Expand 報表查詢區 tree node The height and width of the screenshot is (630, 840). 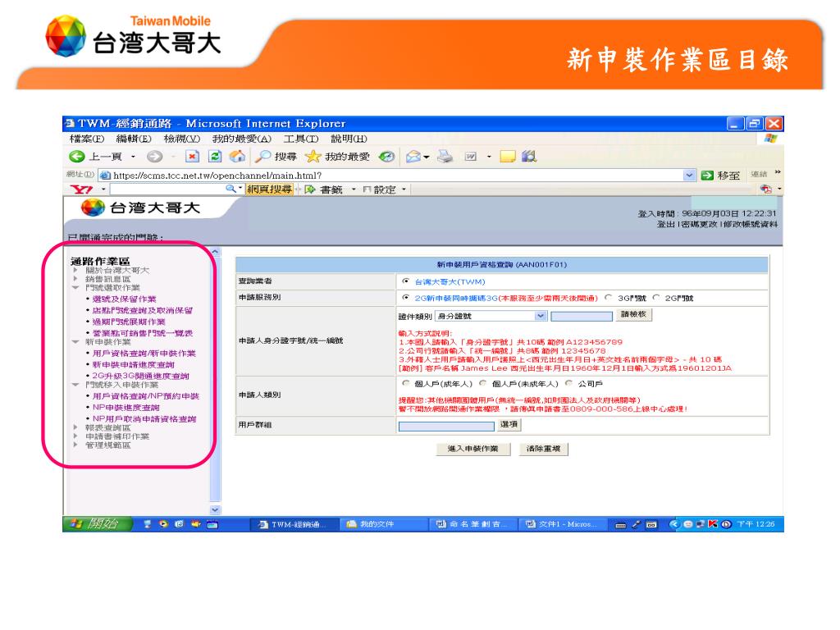coord(75,427)
